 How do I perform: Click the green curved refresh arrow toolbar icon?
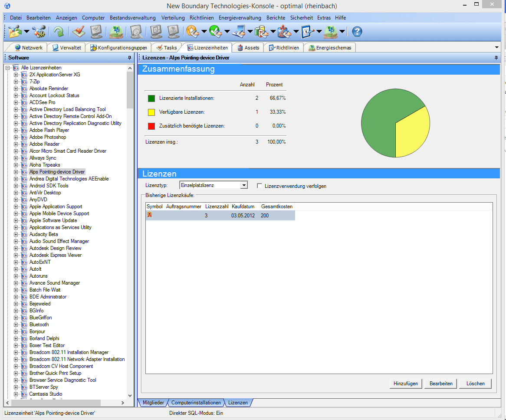point(59,31)
